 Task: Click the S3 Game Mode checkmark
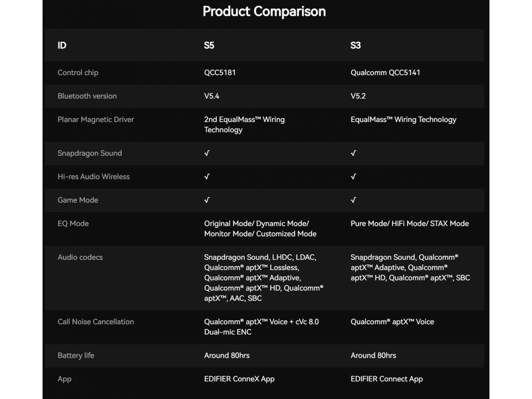[x=353, y=200]
